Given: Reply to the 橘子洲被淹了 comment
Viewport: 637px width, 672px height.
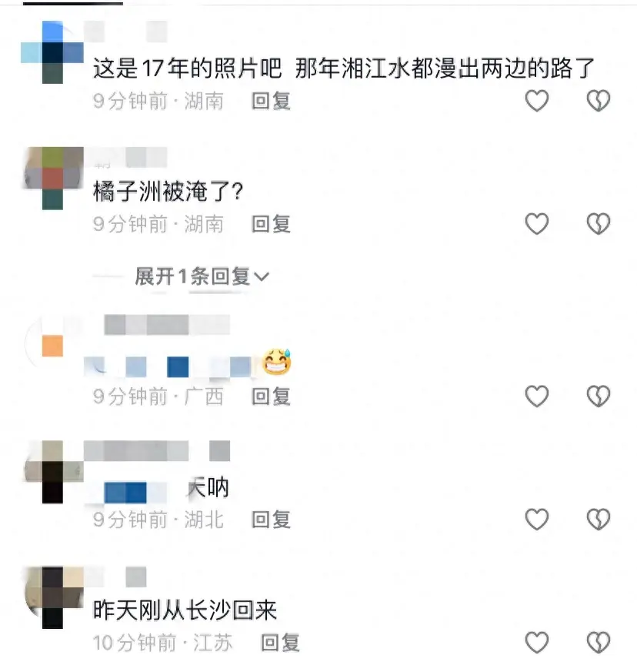Looking at the screenshot, I should coord(271,224).
